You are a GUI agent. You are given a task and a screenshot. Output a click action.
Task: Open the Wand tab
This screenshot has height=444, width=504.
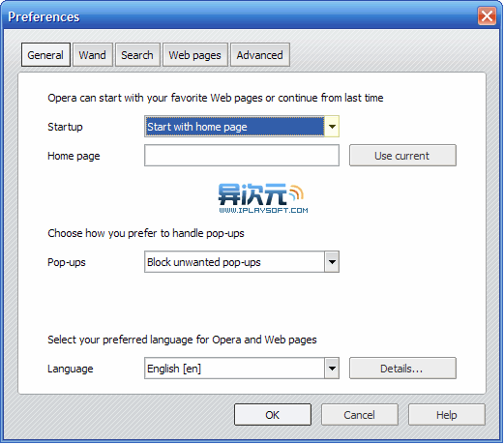pos(93,55)
